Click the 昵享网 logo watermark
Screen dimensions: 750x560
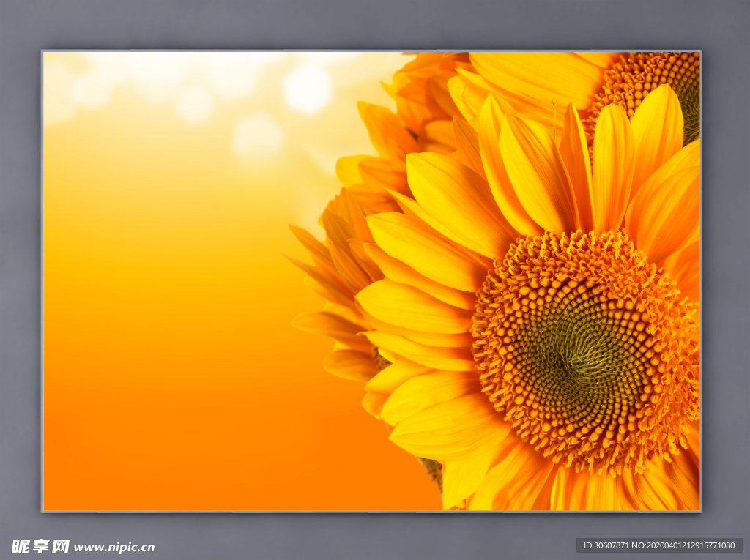click(40, 546)
